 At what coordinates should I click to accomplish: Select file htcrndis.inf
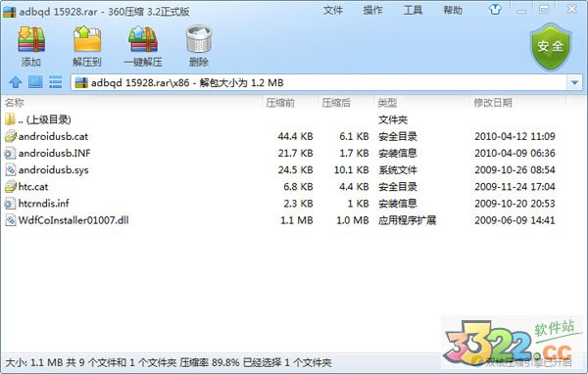coord(43,203)
